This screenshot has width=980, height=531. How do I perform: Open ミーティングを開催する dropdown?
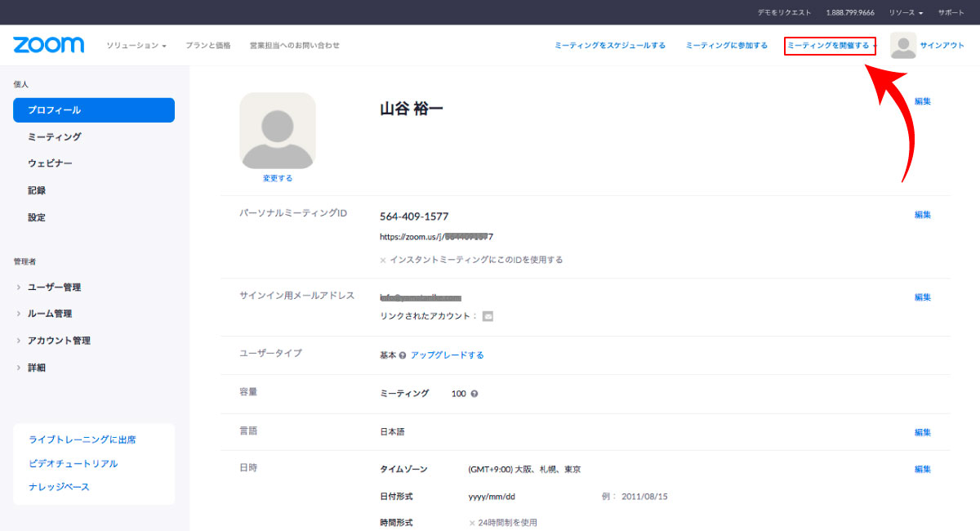tap(831, 46)
